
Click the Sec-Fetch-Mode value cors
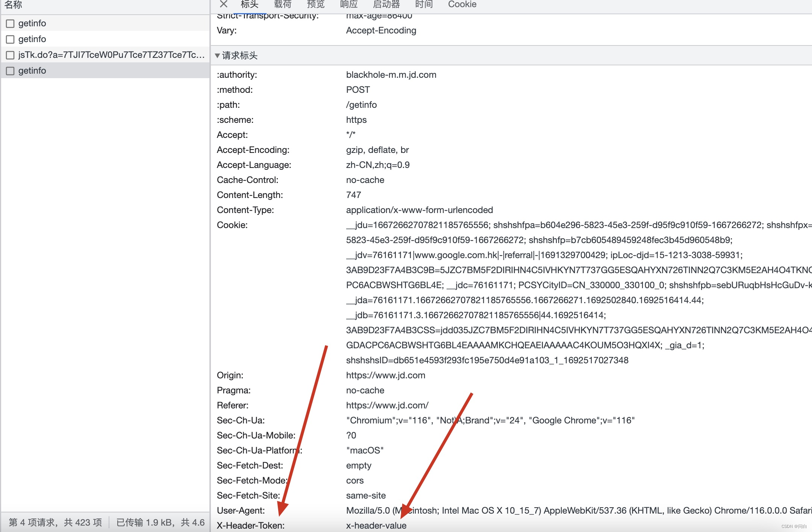tap(355, 481)
